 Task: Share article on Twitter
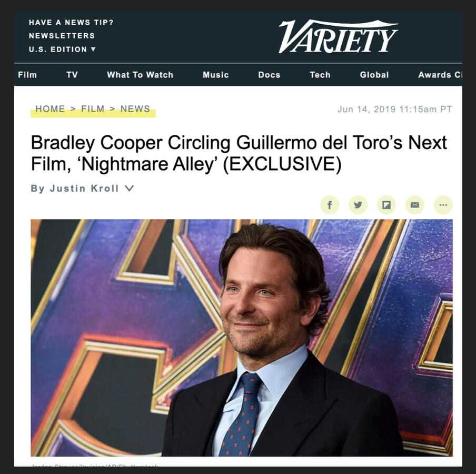click(x=358, y=205)
